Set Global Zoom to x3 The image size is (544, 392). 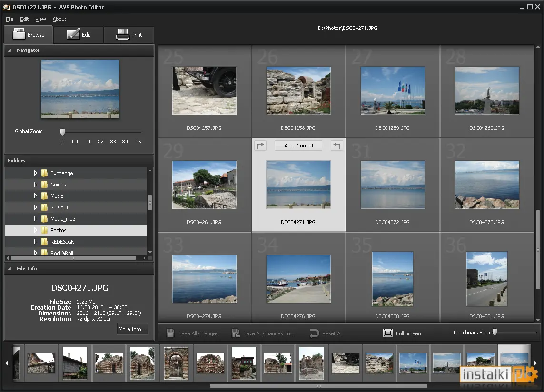pyautogui.click(x=113, y=142)
